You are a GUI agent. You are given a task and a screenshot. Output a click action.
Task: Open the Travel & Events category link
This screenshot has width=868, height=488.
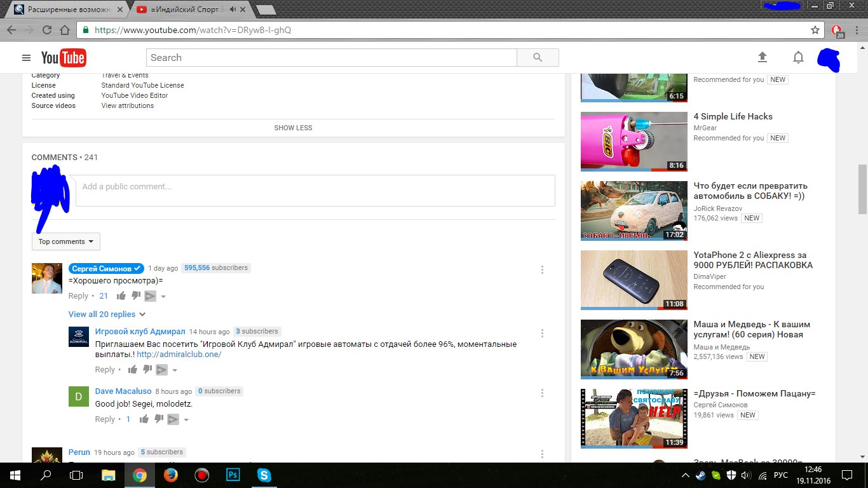pyautogui.click(x=125, y=75)
